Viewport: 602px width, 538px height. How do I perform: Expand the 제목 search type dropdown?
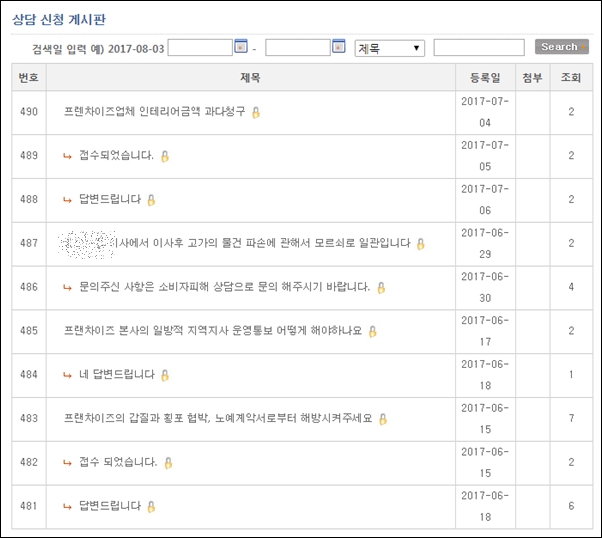(x=389, y=48)
